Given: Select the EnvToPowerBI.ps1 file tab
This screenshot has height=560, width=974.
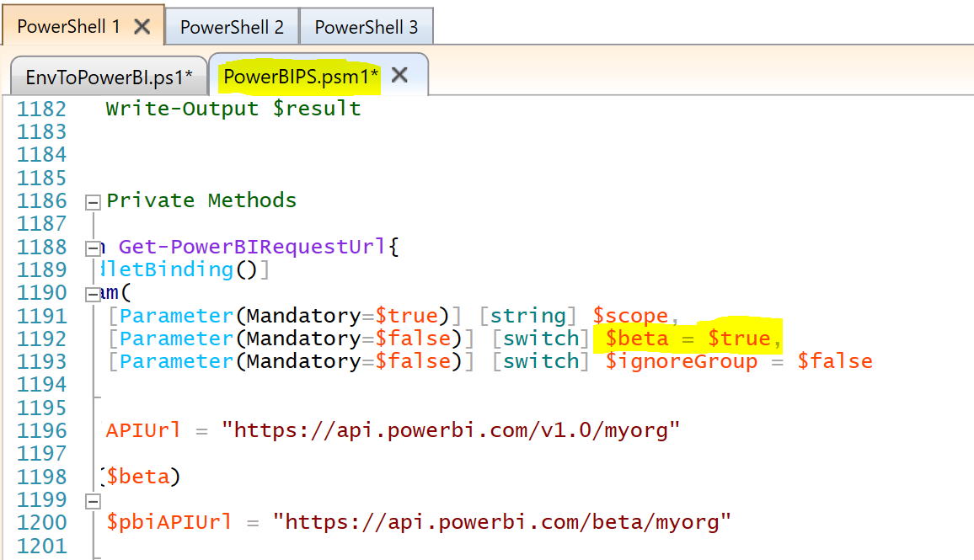Looking at the screenshot, I should click(108, 75).
